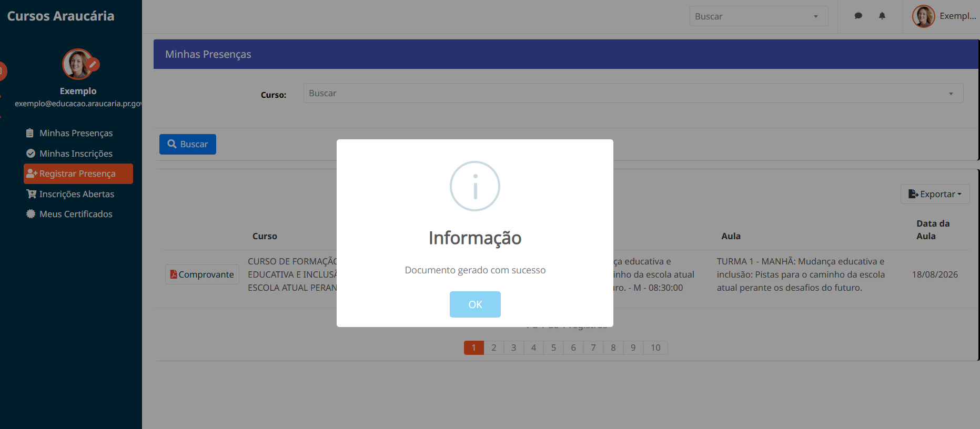Open Inscrições Abertas page
980x429 pixels.
[x=77, y=194]
